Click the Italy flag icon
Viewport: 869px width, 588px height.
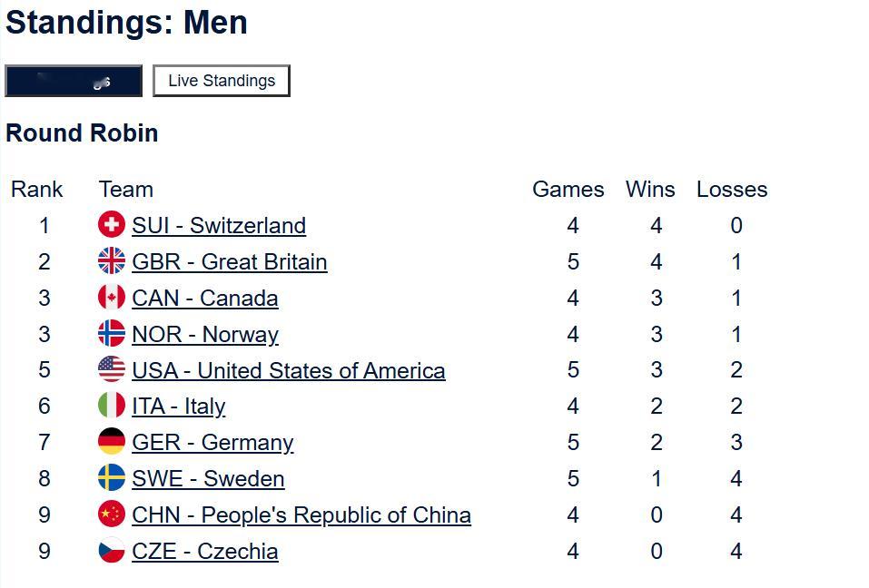(112, 406)
